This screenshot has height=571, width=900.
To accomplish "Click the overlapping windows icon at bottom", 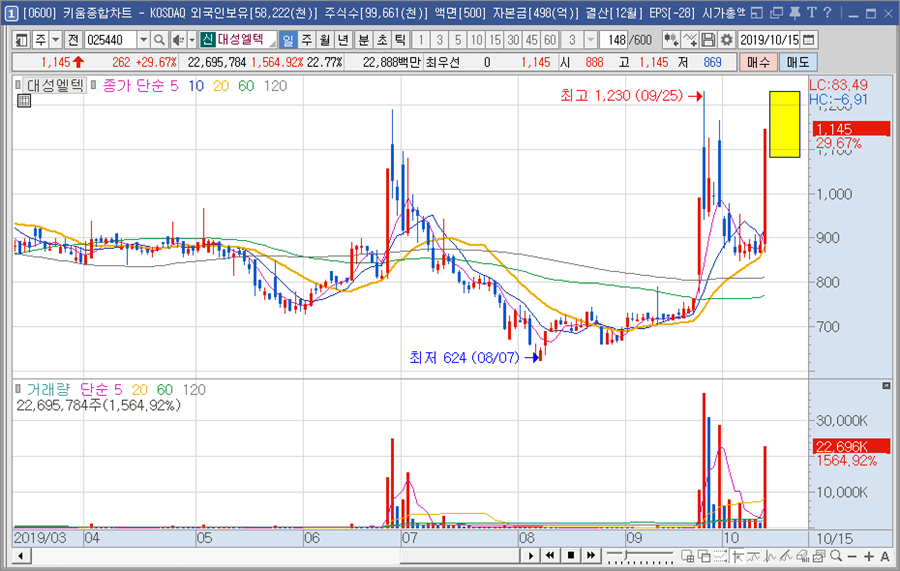I will pos(704,556).
